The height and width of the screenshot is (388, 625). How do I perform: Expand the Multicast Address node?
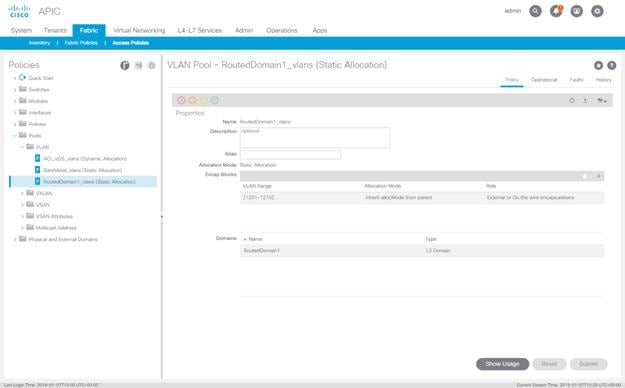pos(22,228)
